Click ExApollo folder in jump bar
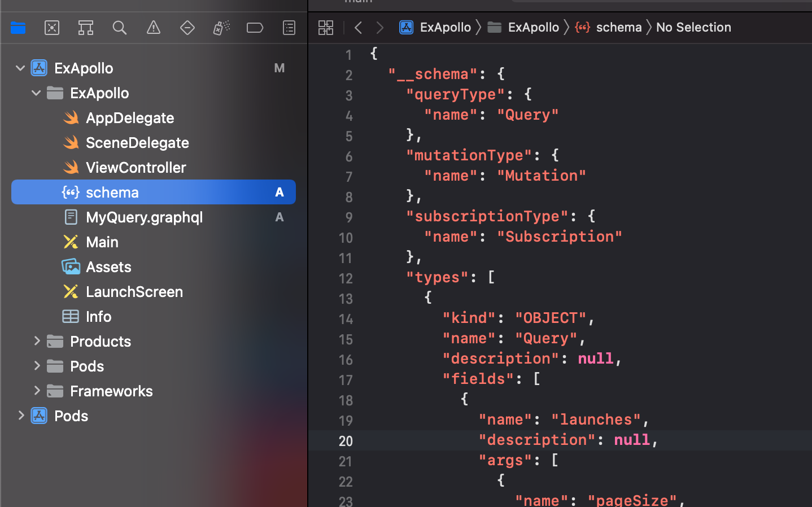Image resolution: width=812 pixels, height=507 pixels. pyautogui.click(x=523, y=27)
